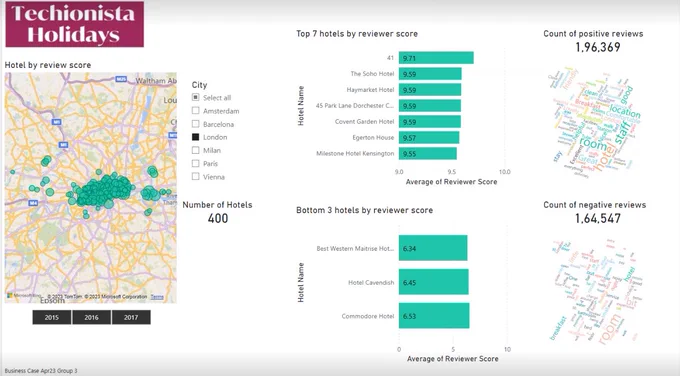Click the Number of Hotels value 400
Image resolution: width=680 pixels, height=376 pixels.
218,218
